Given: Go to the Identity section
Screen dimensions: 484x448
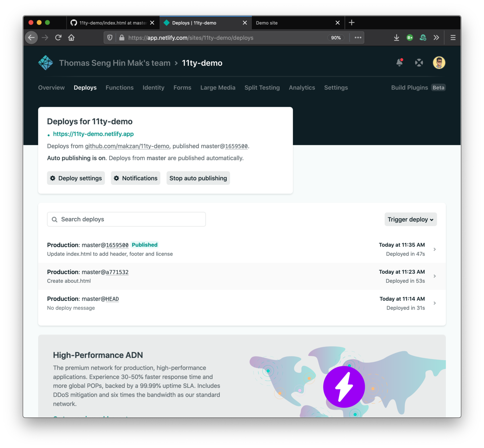Looking at the screenshot, I should point(153,88).
